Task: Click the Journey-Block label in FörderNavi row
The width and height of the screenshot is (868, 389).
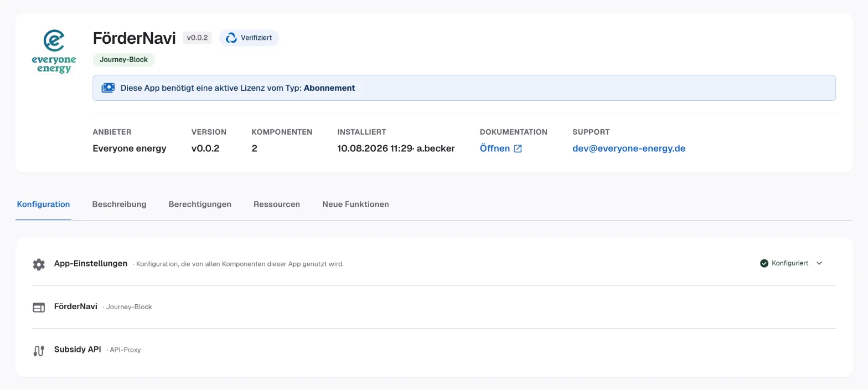Action: pos(129,306)
